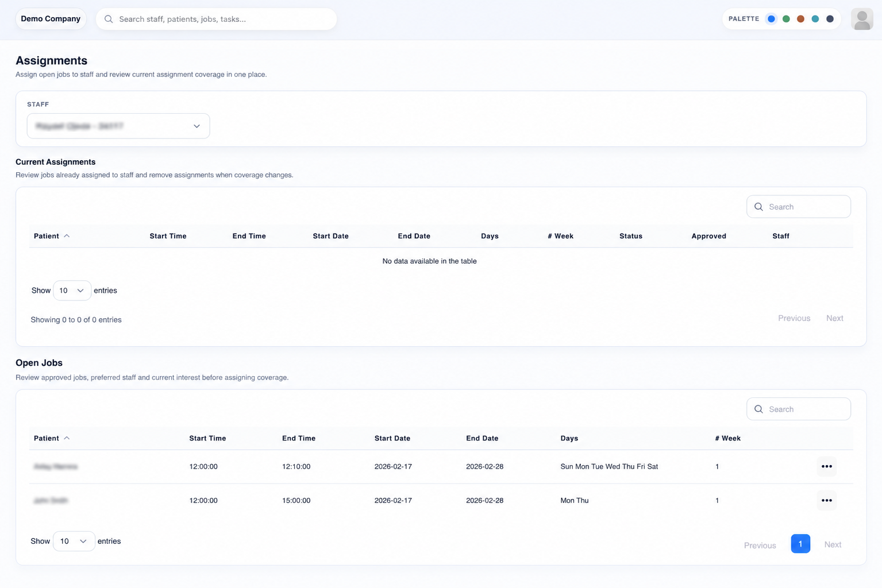Sort Open Jobs by End Time header
The image size is (882, 588).
tap(299, 438)
